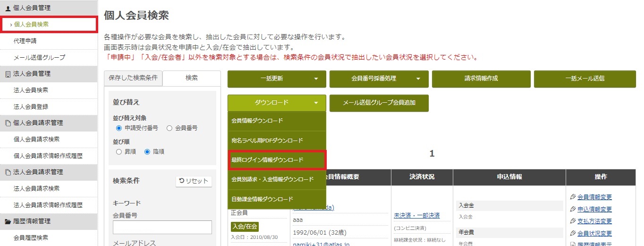Select 会員別請求・入金情報ダウンロード from the menu
The width and height of the screenshot is (644, 246).
[277, 180]
